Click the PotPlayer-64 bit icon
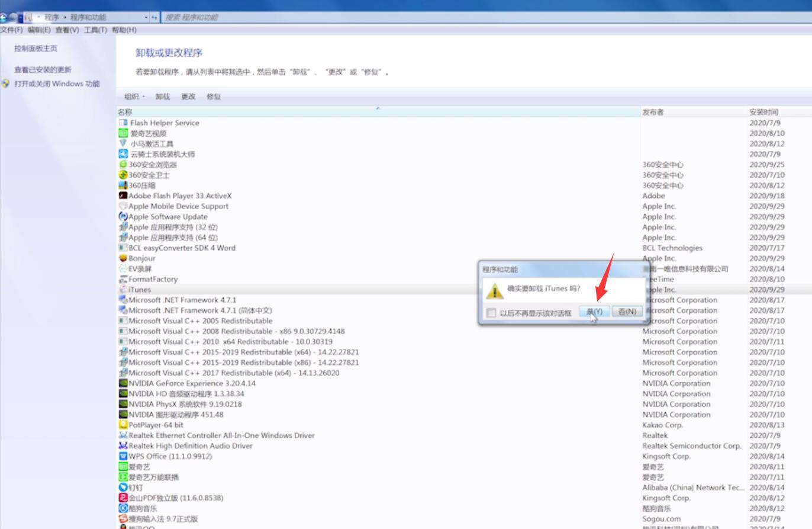 coord(123,425)
